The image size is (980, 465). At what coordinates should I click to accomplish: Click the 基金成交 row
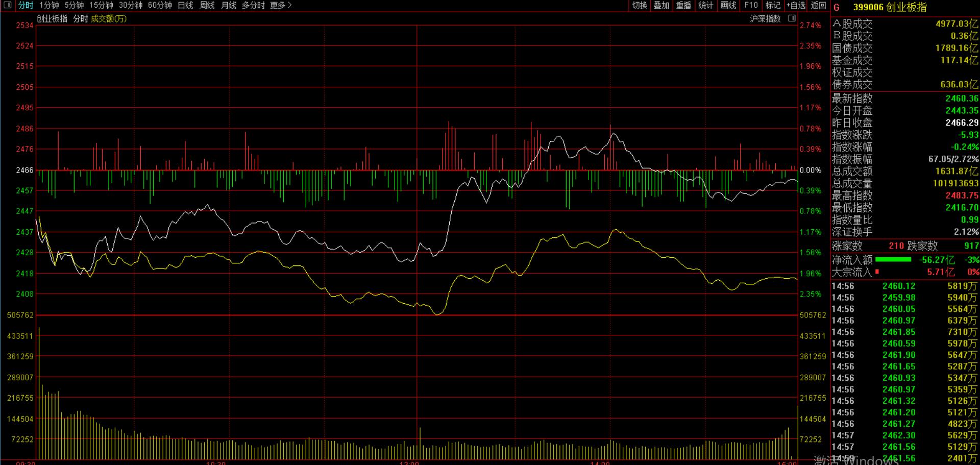(905, 60)
